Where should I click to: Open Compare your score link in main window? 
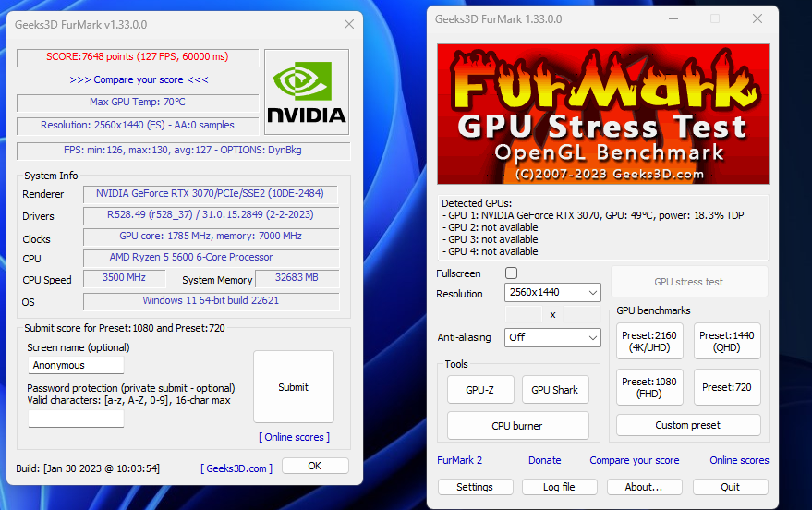point(635,460)
